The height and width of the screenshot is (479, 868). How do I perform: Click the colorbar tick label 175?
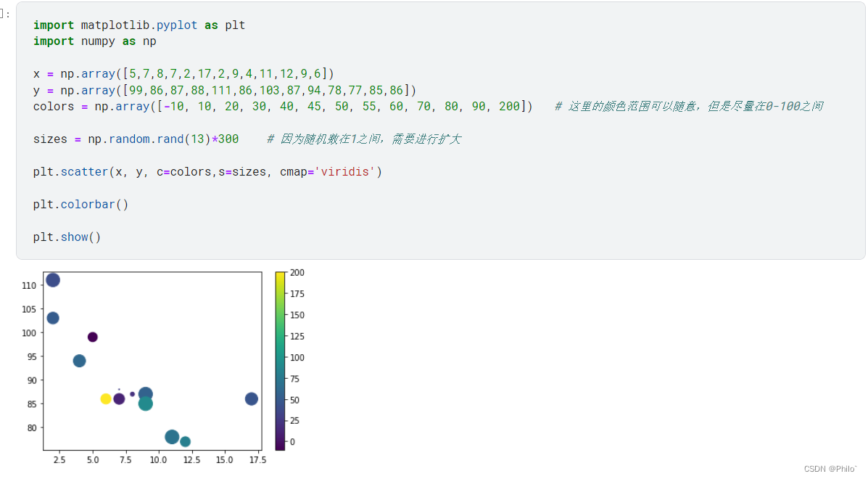(x=297, y=293)
